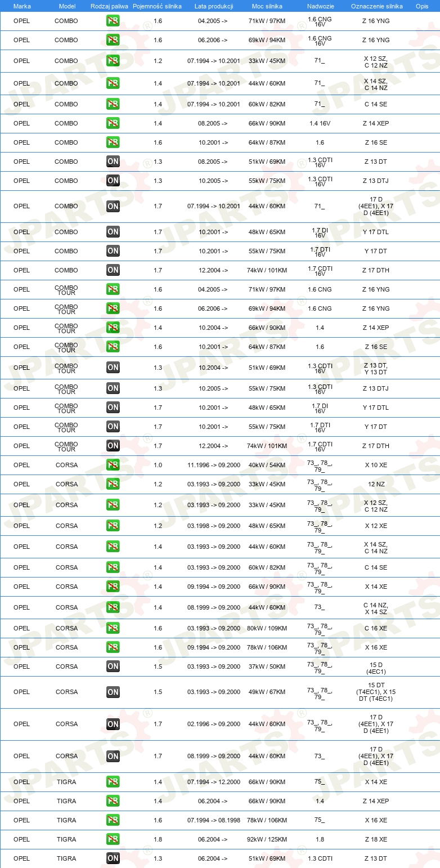Click diesel ON icon in CORSA 37kW / 50KM row

pos(113,666)
